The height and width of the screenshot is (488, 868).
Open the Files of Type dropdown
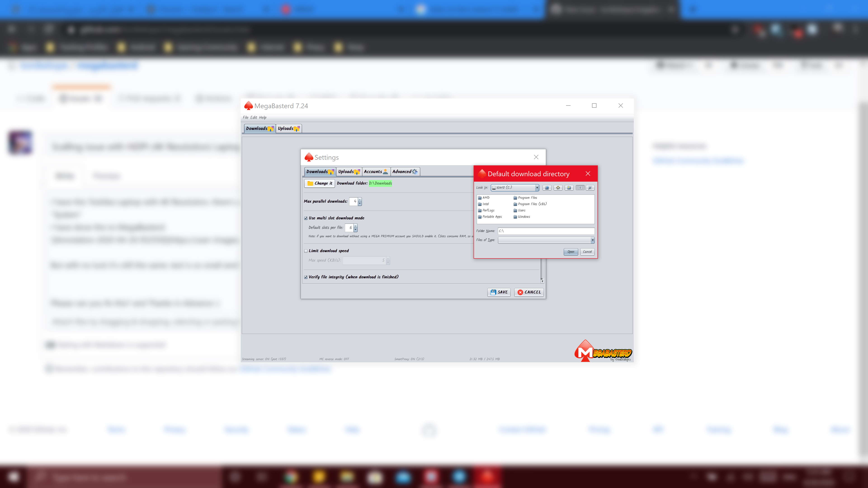tap(592, 240)
